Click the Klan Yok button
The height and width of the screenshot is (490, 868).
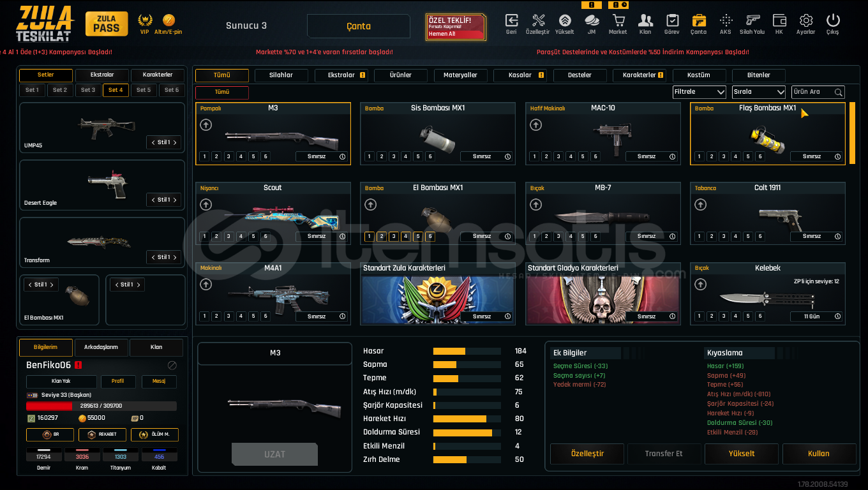[61, 382]
